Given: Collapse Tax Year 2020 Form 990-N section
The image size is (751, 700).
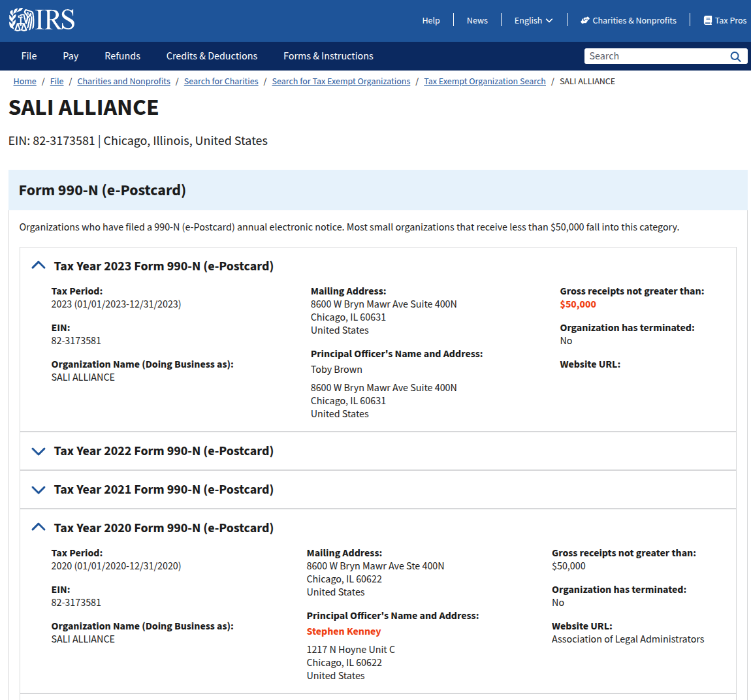Looking at the screenshot, I should pyautogui.click(x=39, y=528).
